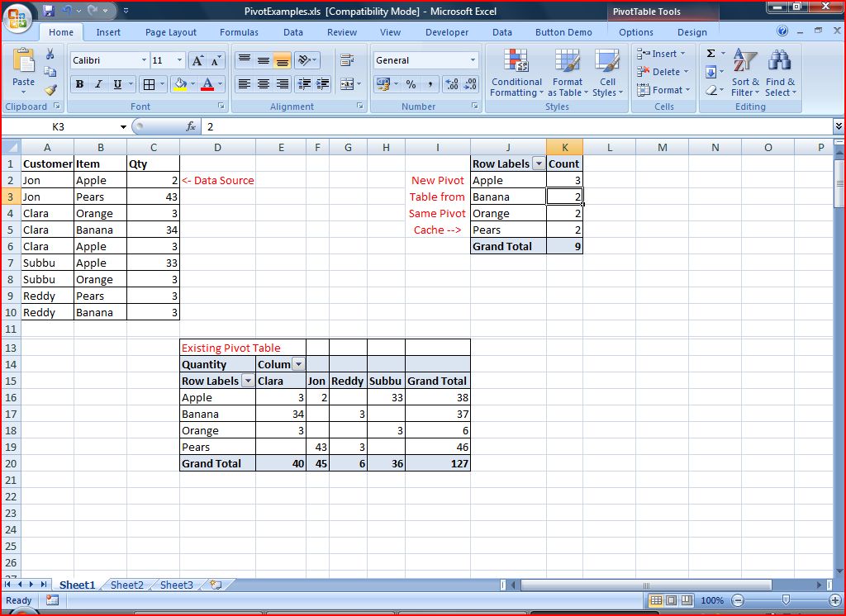Click Format cells button
Image resolution: width=846 pixels, height=616 pixels.
(x=663, y=90)
